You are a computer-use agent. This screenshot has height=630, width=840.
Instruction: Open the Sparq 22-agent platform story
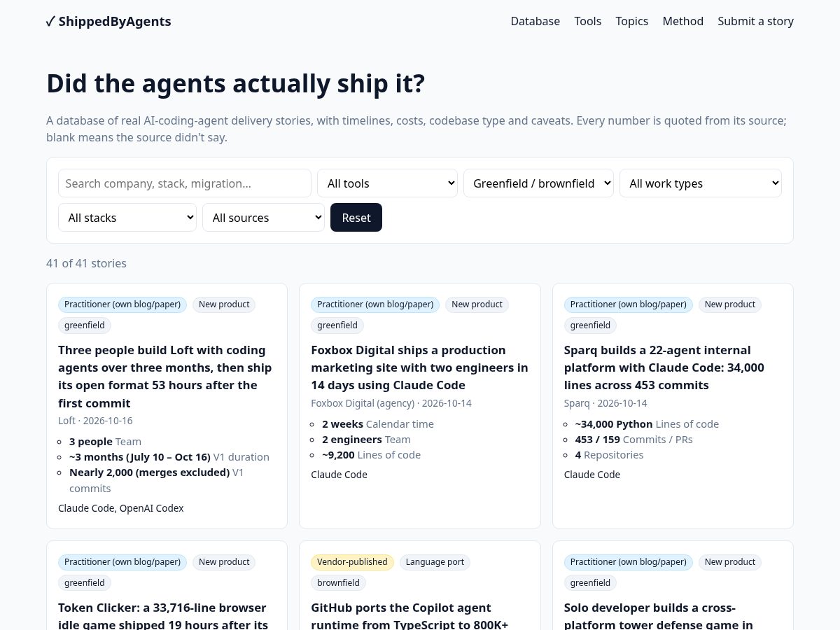pos(665,367)
